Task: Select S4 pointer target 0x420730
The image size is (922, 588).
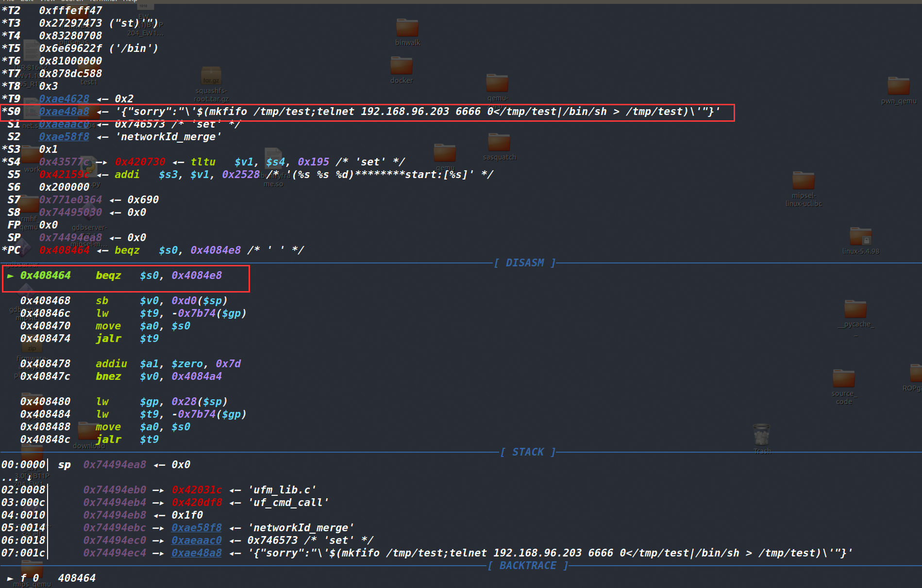Action: (x=140, y=162)
